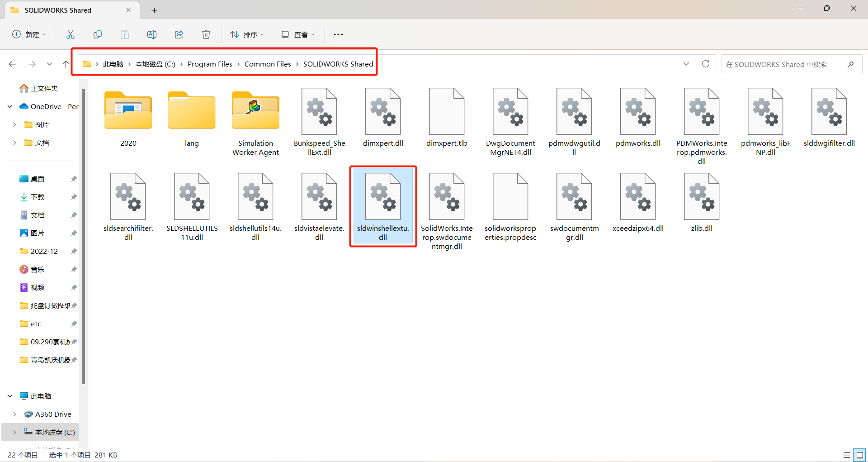Select the slddwgifilter.dll file
Viewport: 868px width, 462px height.
[829, 118]
